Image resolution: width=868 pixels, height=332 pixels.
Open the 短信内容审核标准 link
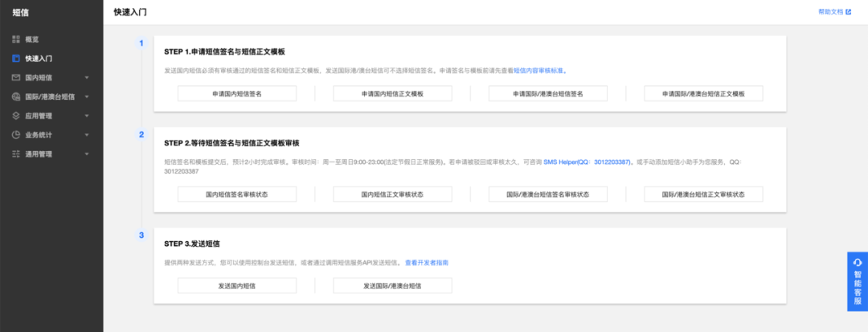pyautogui.click(x=538, y=71)
